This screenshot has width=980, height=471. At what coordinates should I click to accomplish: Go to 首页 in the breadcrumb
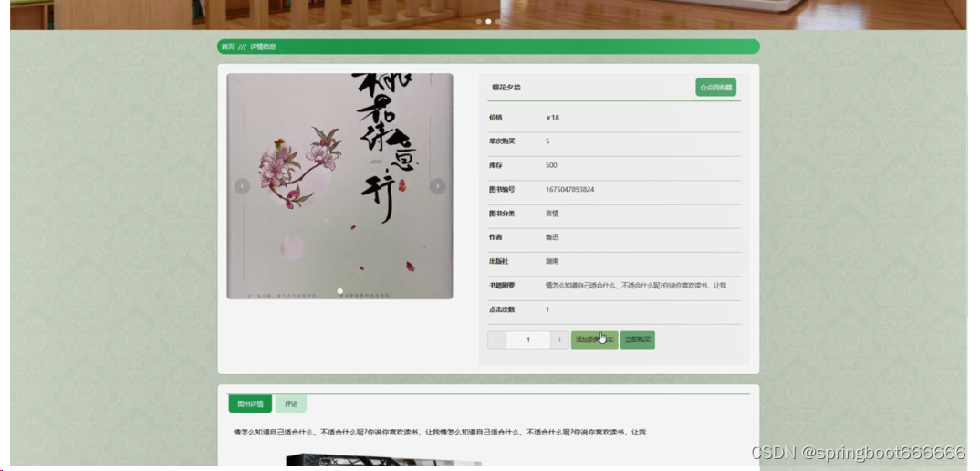click(x=227, y=47)
